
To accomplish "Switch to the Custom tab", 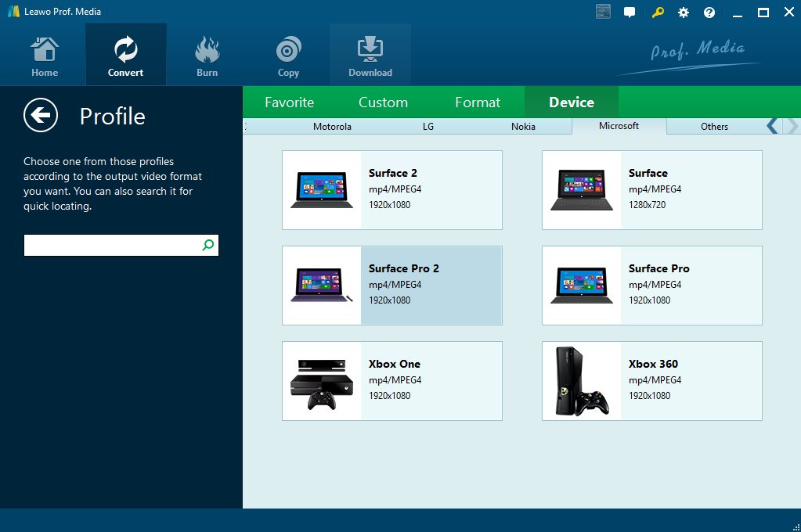I will [x=383, y=102].
